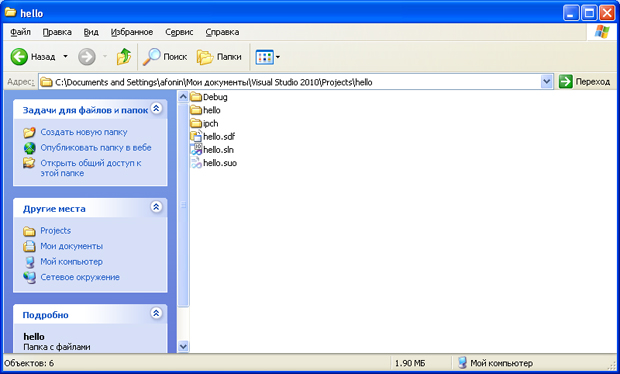Collapse Задачи для файлов и папок panel
This screenshot has height=374, width=620.
coord(157,108)
